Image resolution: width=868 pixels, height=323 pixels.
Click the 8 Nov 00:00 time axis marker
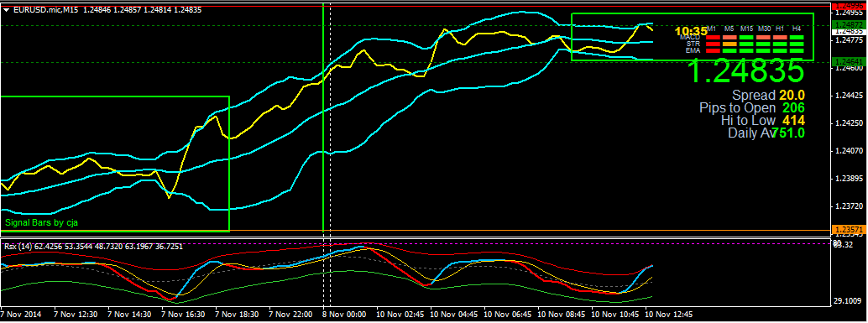click(x=345, y=314)
